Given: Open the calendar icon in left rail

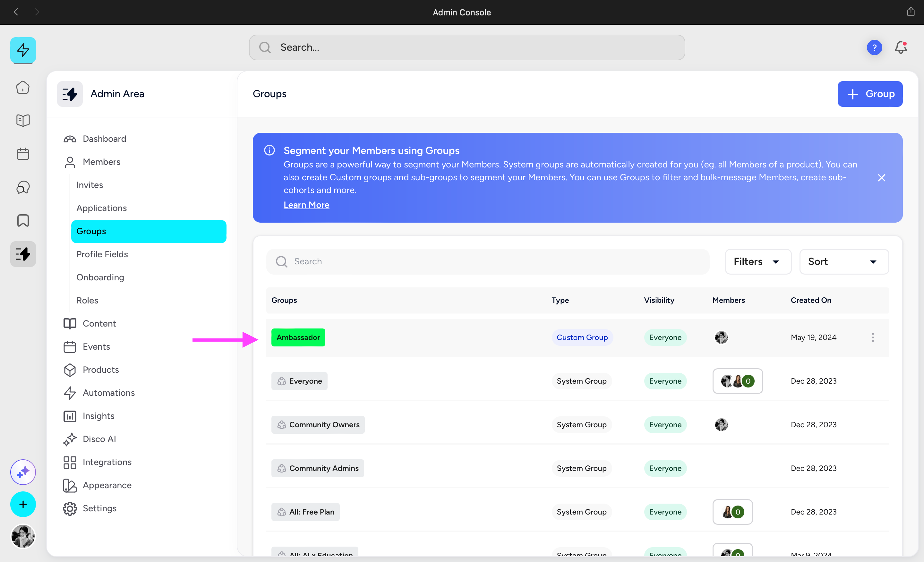Looking at the screenshot, I should (23, 154).
